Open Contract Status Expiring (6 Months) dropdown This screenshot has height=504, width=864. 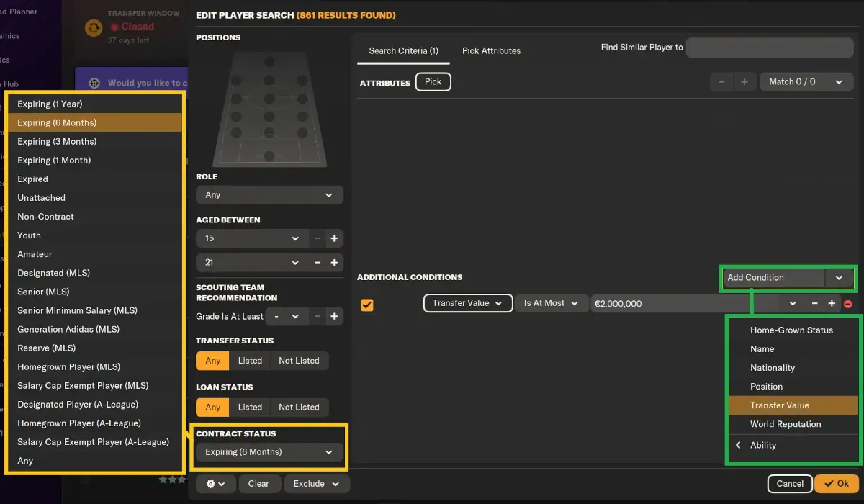pos(269,452)
